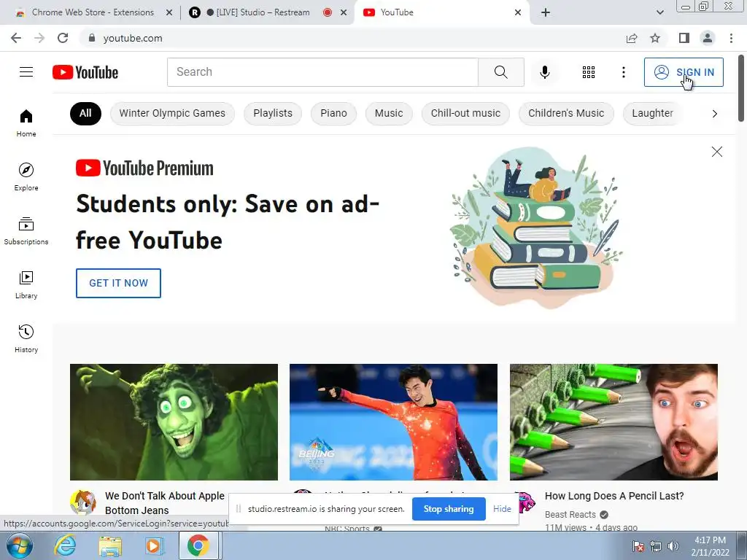Open Explore in the sidebar

click(x=26, y=177)
